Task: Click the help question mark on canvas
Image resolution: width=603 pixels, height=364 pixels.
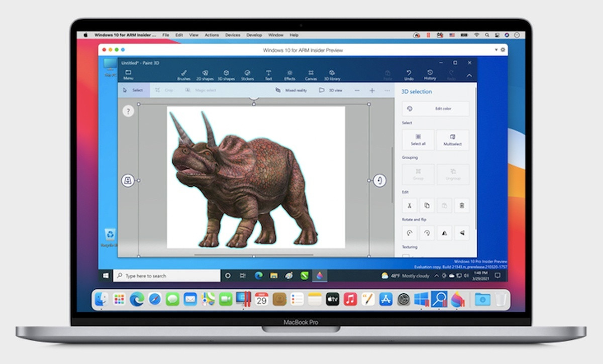Action: tap(128, 111)
